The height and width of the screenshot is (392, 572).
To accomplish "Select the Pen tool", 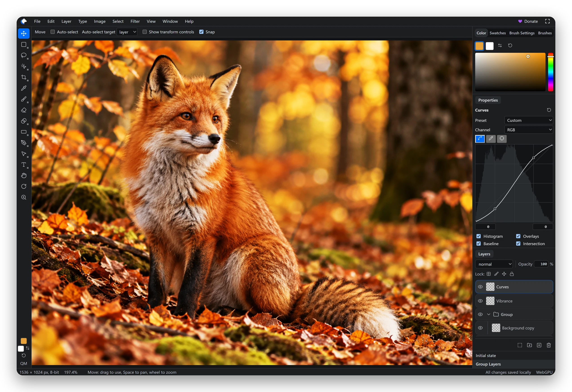I will pyautogui.click(x=24, y=143).
